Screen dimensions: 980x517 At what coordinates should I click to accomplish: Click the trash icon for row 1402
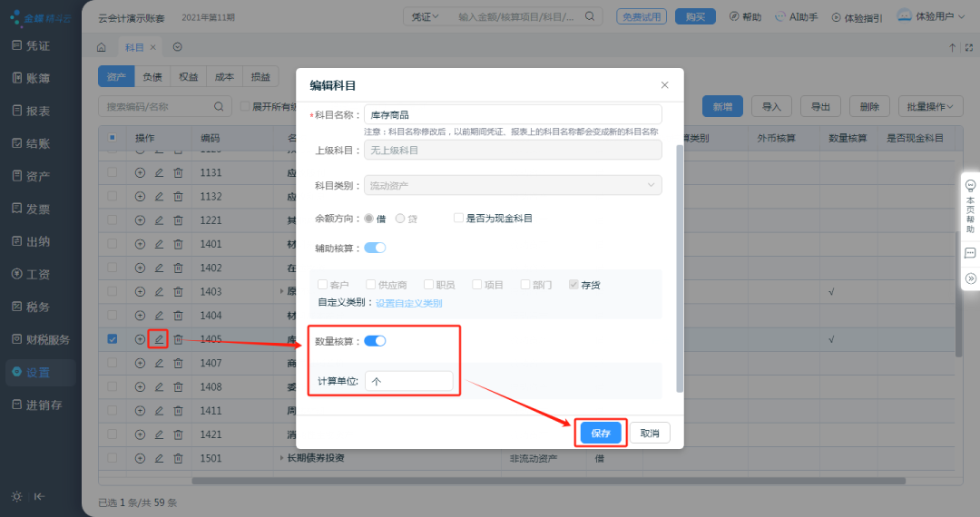point(178,268)
